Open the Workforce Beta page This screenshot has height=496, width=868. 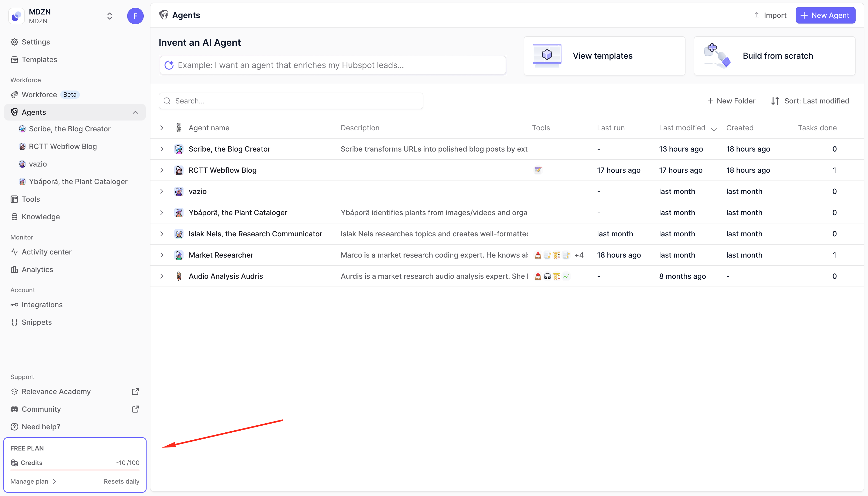pos(74,94)
